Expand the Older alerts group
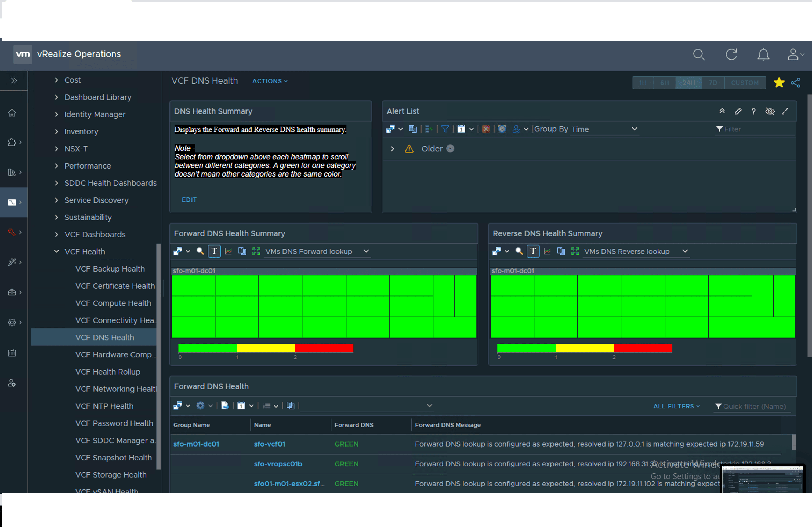The image size is (812, 527). click(392, 149)
